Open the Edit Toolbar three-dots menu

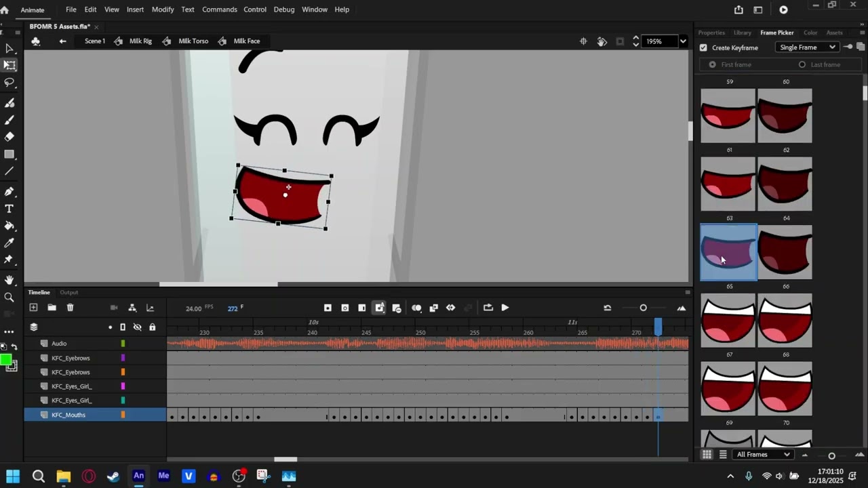(x=9, y=331)
